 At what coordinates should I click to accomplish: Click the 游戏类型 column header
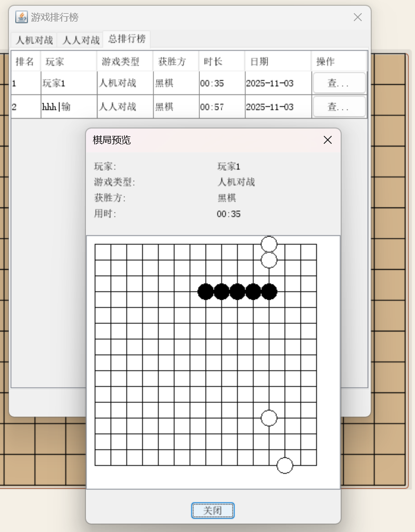click(124, 62)
